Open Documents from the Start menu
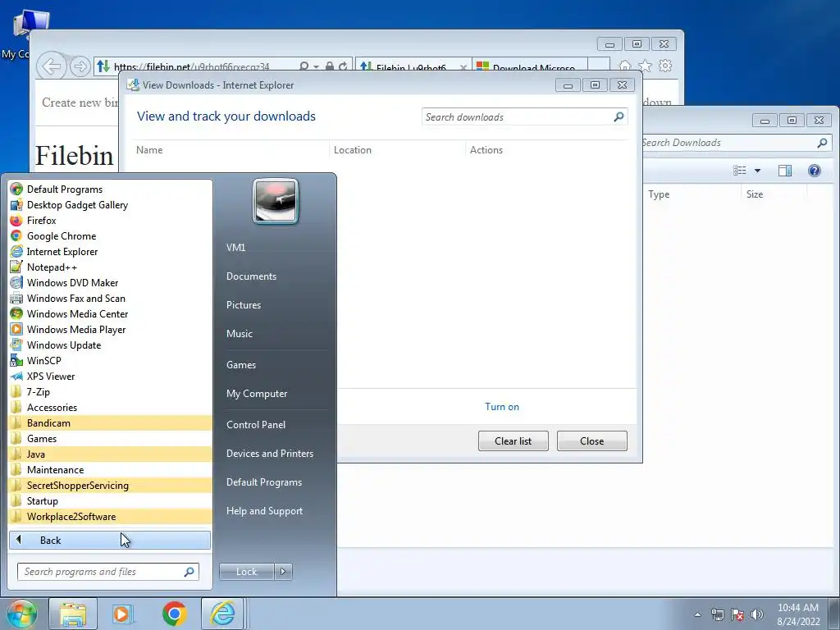Screen dimensions: 840x630 point(251,276)
